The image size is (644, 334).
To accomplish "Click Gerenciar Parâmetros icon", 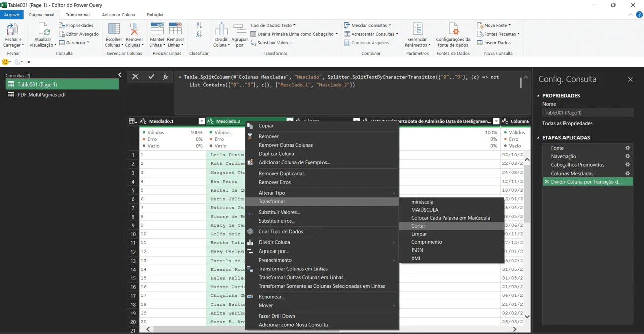I will click(417, 29).
